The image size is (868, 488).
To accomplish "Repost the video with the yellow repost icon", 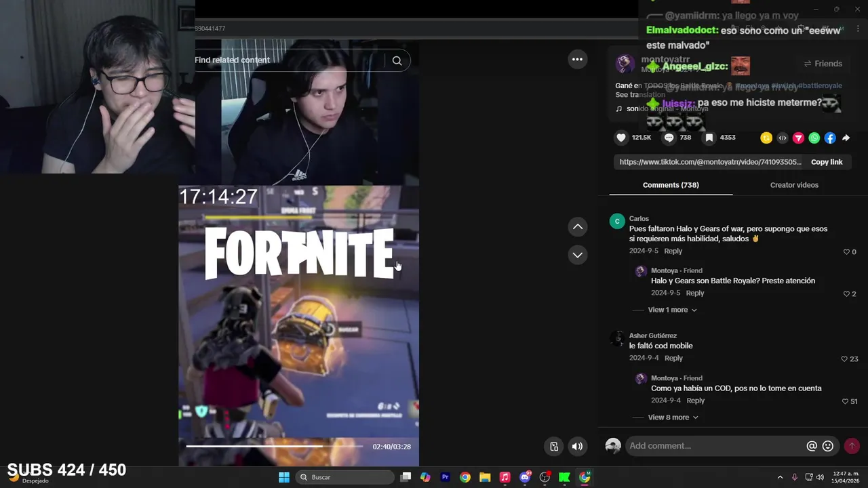I will pyautogui.click(x=766, y=138).
